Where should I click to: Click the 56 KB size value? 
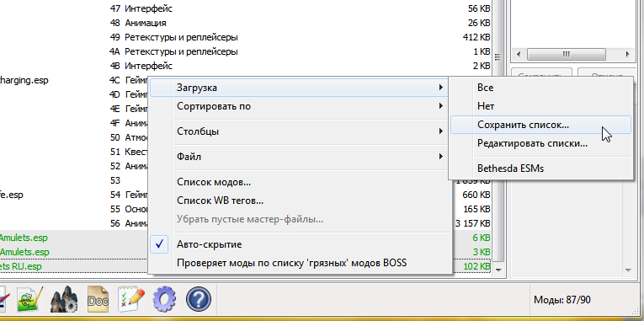pyautogui.click(x=479, y=8)
